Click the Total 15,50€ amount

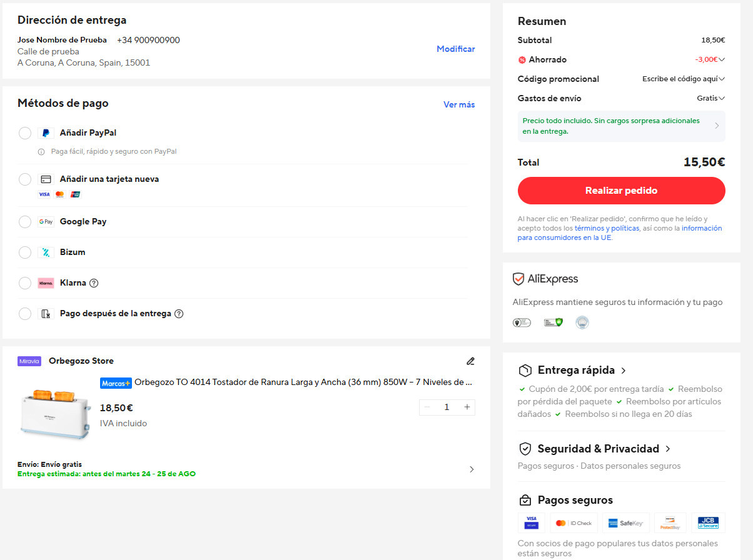pyautogui.click(x=704, y=162)
